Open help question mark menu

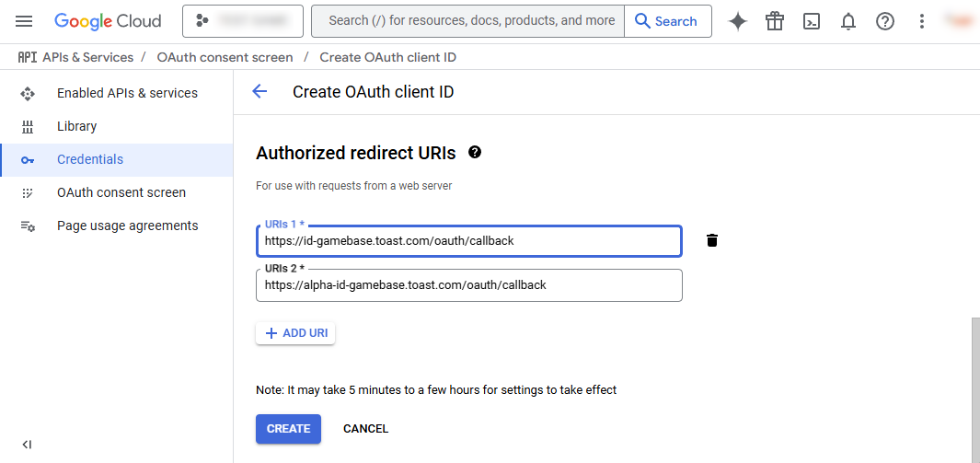[x=884, y=21]
